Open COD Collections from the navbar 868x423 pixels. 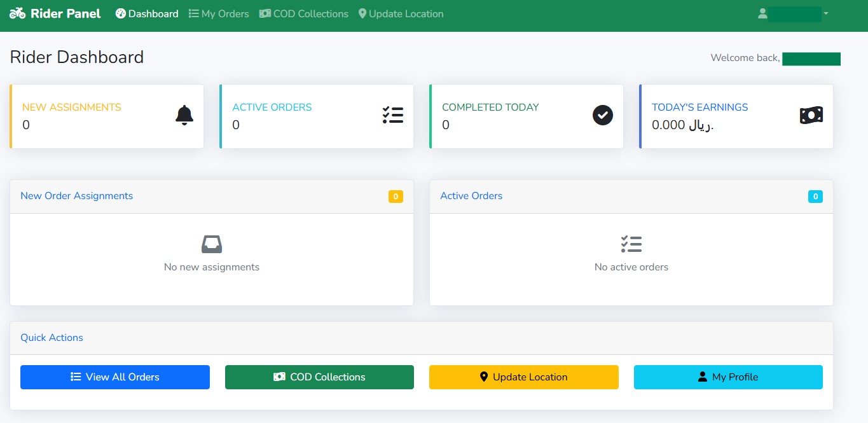[304, 13]
